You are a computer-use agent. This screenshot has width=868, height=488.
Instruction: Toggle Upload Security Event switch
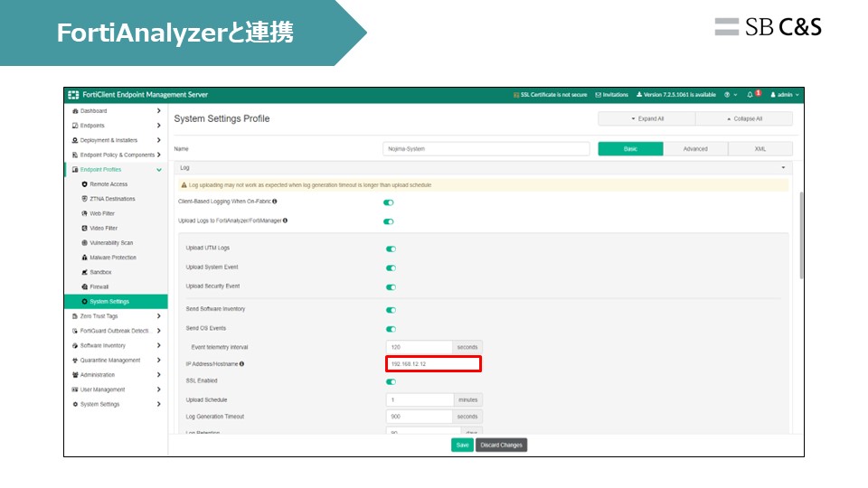391,287
